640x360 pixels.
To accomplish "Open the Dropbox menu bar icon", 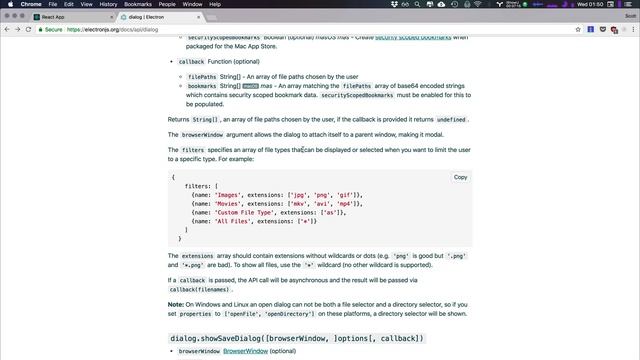I will pos(394,4).
